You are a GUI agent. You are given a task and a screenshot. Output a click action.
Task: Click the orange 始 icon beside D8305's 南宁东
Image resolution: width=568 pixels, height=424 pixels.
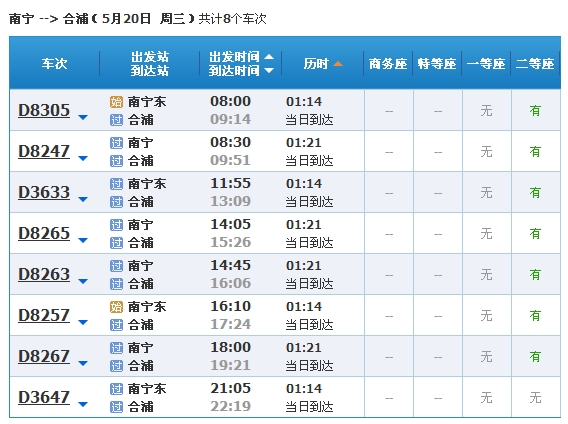coord(116,102)
